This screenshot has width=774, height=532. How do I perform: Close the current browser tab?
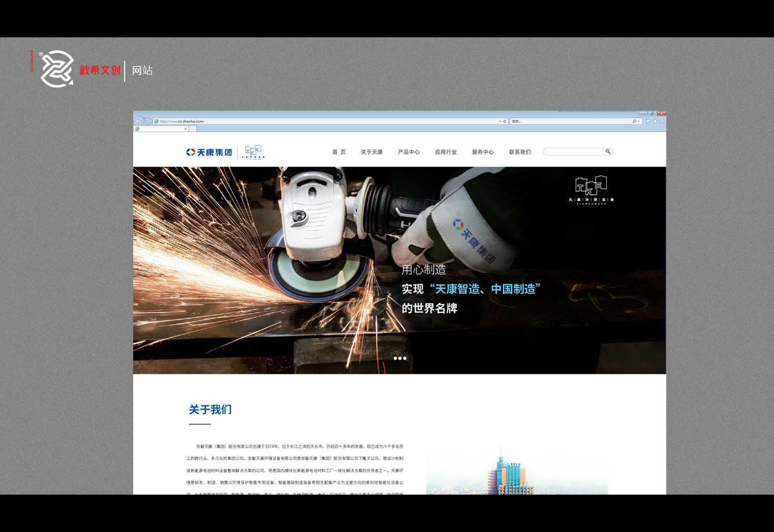[186, 129]
